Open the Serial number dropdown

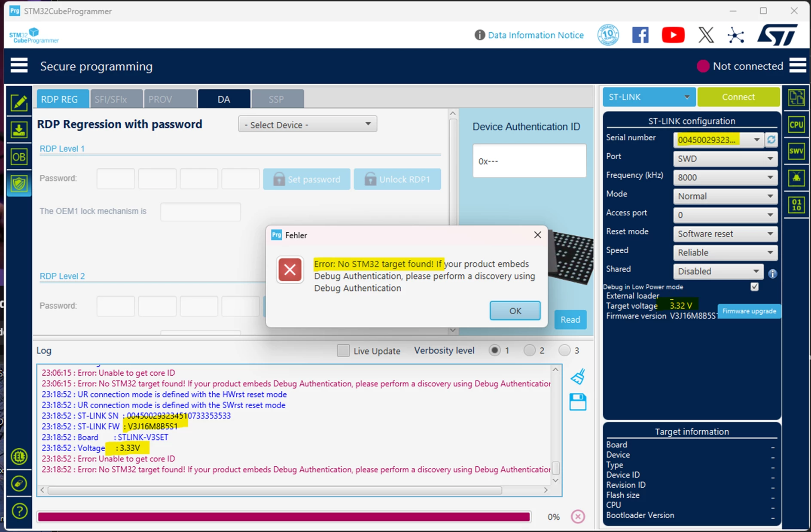[718, 140]
